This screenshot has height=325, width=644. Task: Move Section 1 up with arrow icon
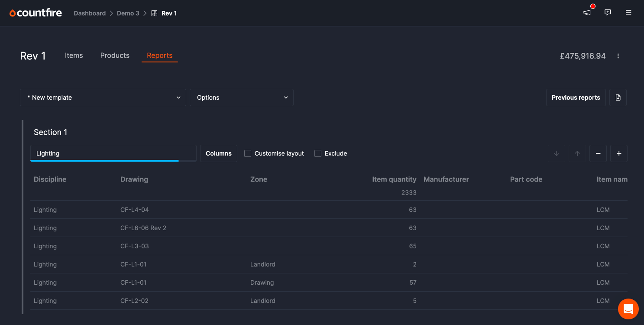click(x=577, y=153)
